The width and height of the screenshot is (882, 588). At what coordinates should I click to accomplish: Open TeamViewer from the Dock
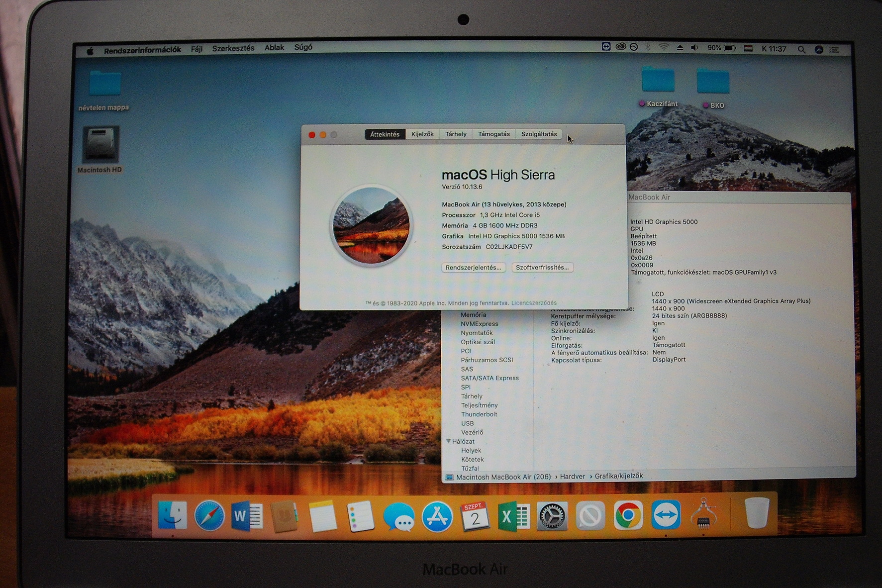666,515
